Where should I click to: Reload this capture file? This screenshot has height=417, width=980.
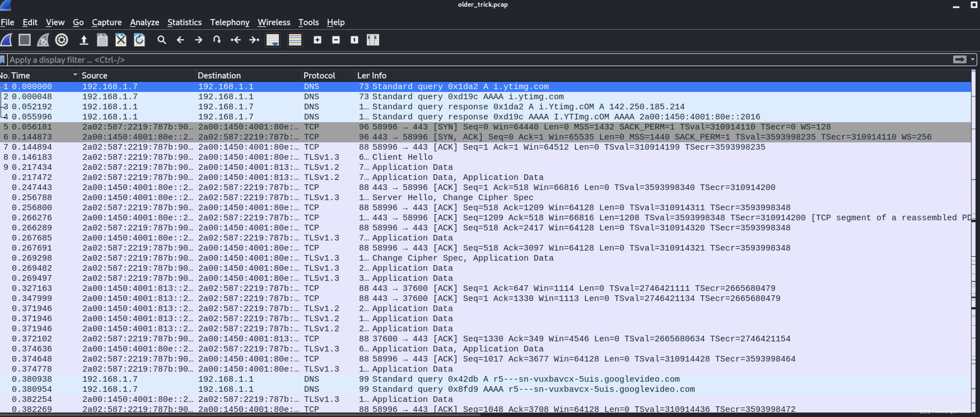coord(139,40)
